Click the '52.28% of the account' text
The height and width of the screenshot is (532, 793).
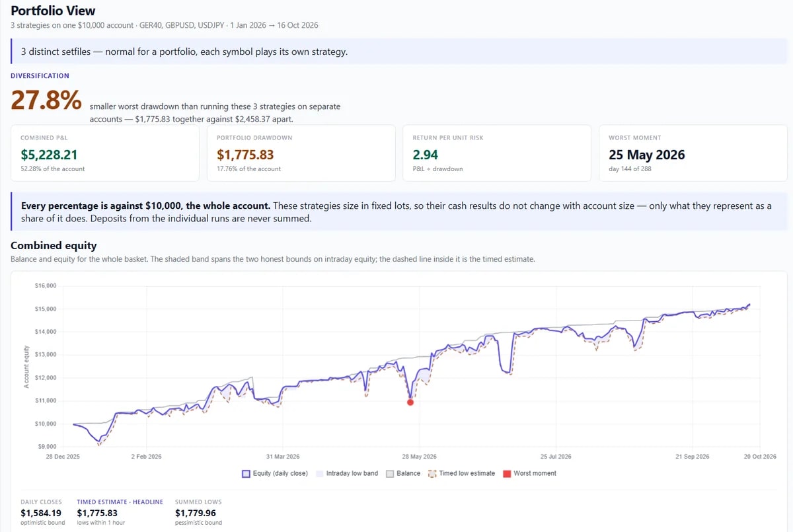[x=53, y=169]
